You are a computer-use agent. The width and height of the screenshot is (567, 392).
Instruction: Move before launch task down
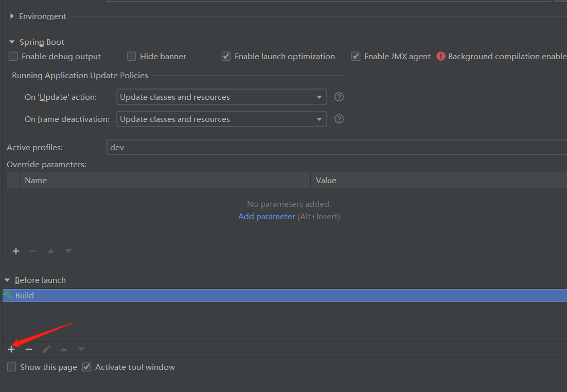[x=81, y=349]
